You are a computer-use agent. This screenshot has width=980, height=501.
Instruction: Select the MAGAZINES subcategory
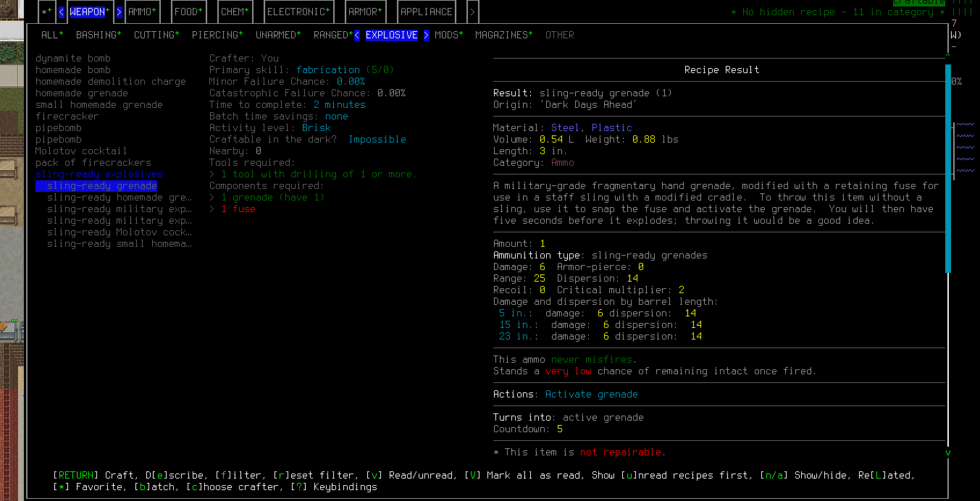tap(504, 35)
